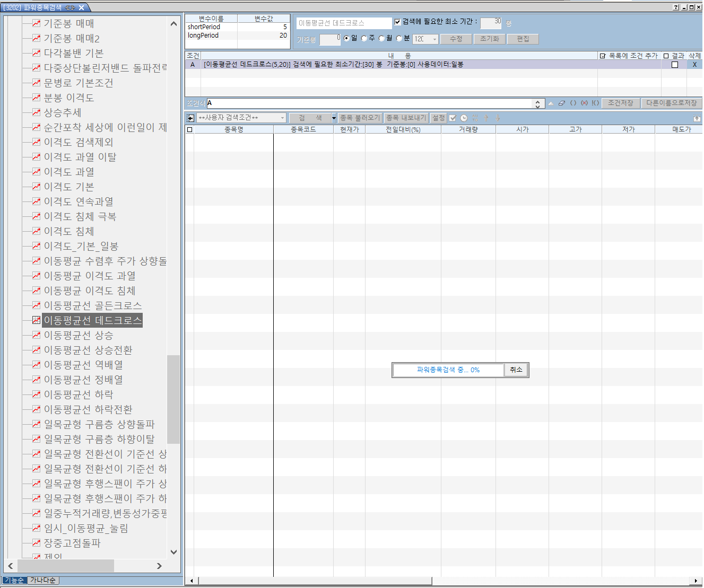Expand the dropdown arrow next to 검색 button
Viewport: 704px width, 588px height.
pos(334,118)
